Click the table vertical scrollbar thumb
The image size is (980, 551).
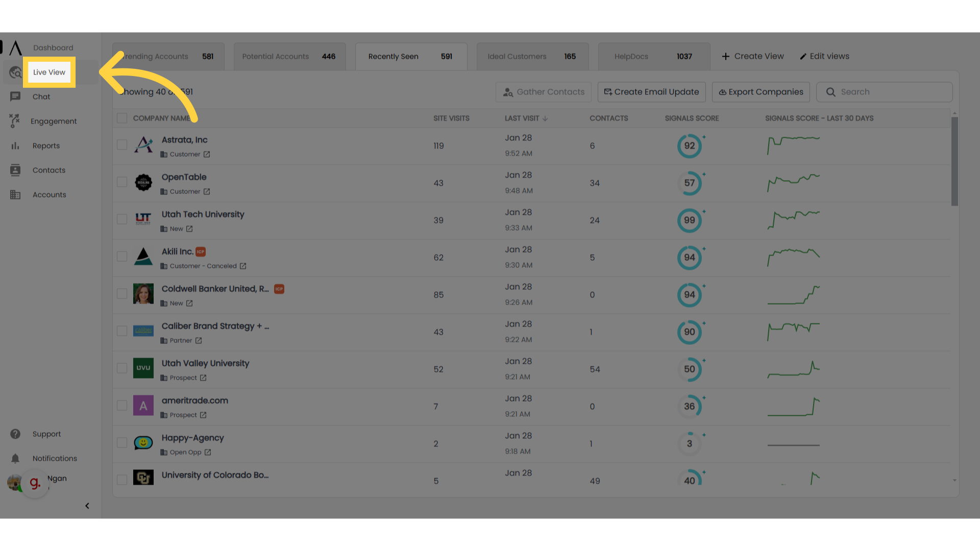click(954, 161)
